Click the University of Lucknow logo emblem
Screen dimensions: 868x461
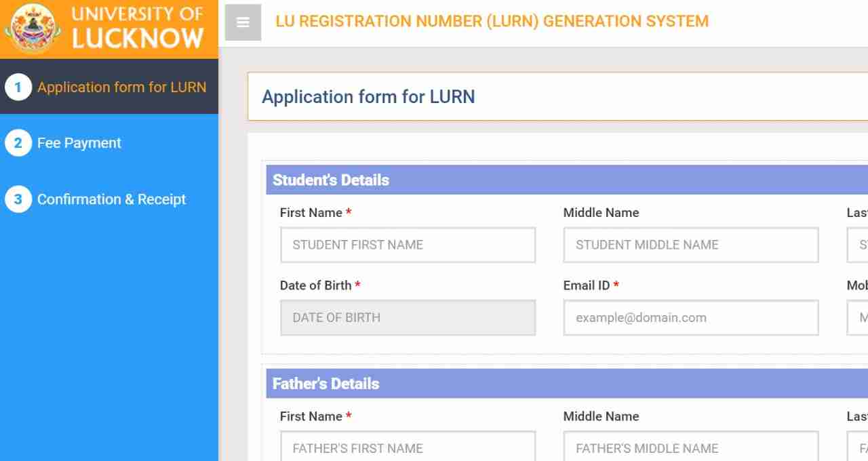31,28
